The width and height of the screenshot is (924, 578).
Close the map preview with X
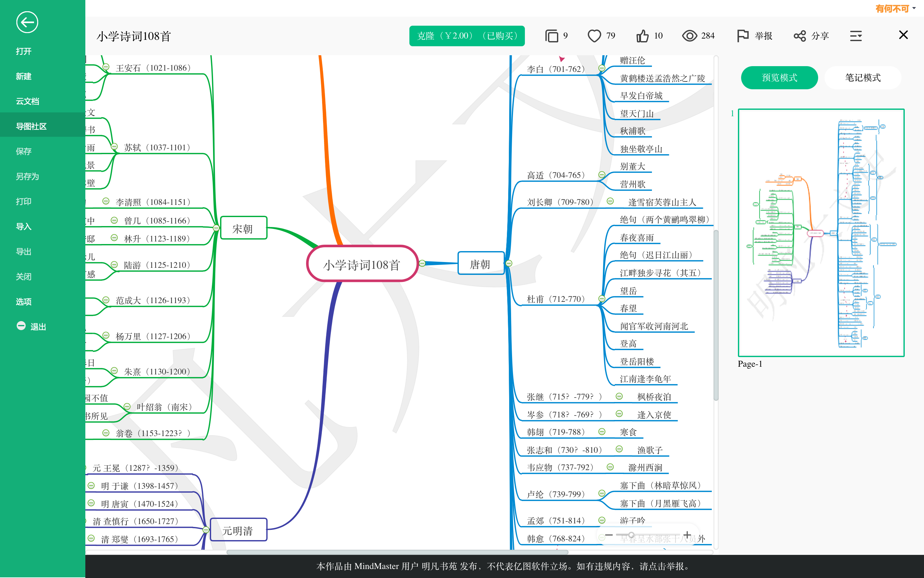(x=903, y=35)
